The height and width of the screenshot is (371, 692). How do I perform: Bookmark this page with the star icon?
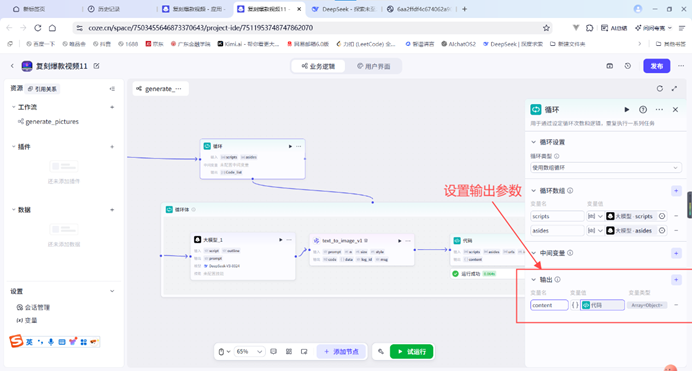coord(546,28)
